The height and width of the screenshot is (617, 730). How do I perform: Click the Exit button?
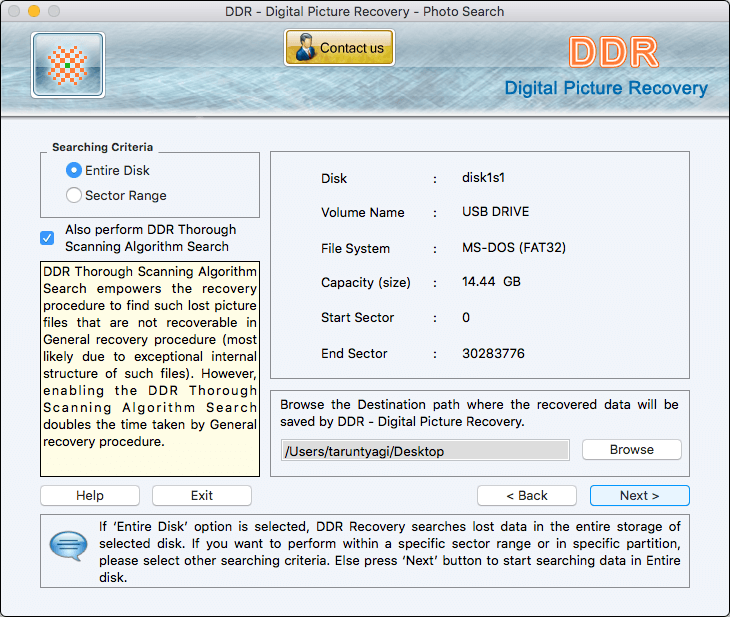tap(202, 495)
